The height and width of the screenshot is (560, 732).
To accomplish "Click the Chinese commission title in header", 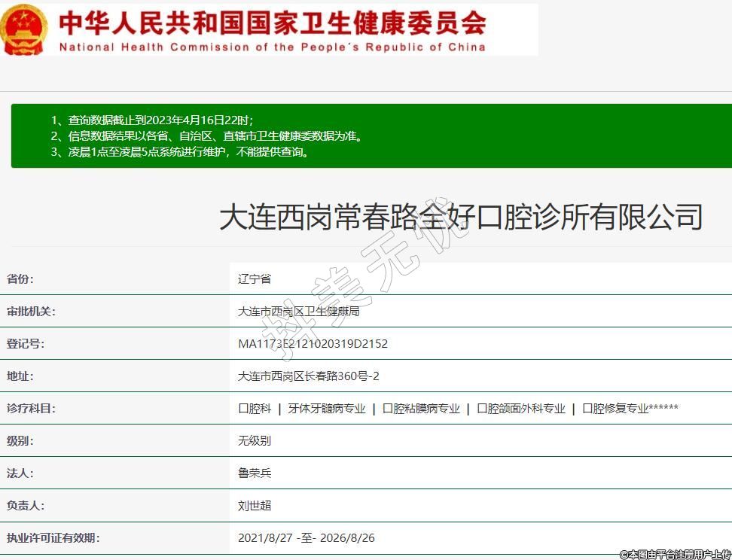I will [272, 22].
